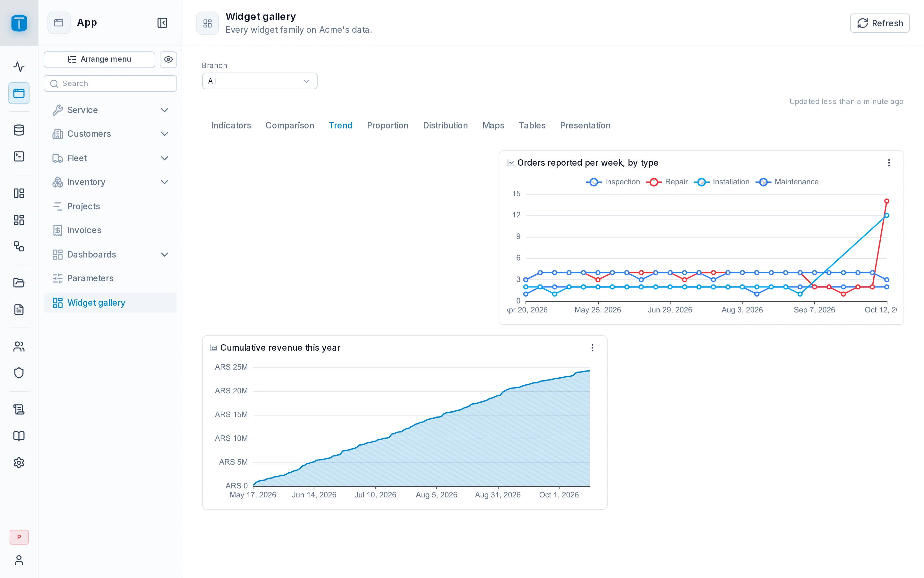Open the database icon in left rail
This screenshot has width=924, height=578.
click(19, 130)
